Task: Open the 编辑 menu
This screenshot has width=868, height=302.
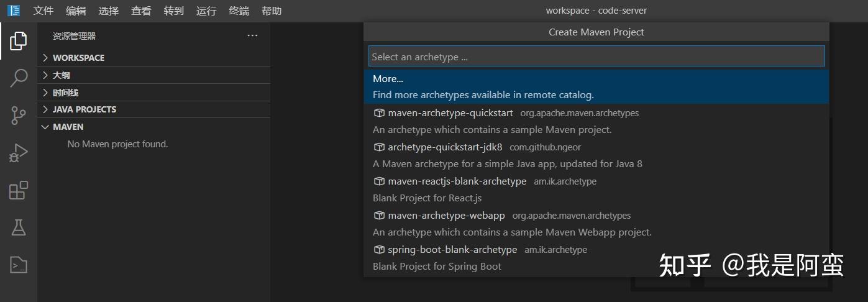Action: point(76,11)
